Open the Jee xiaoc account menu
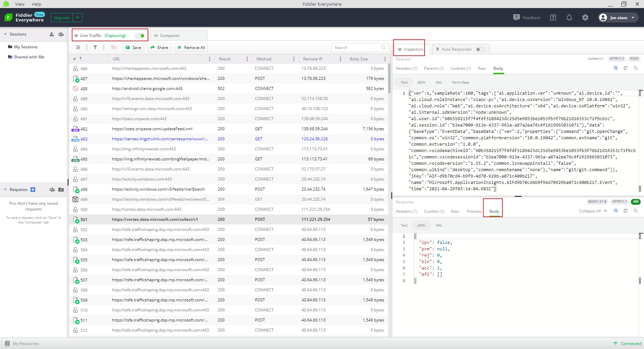 619,17
